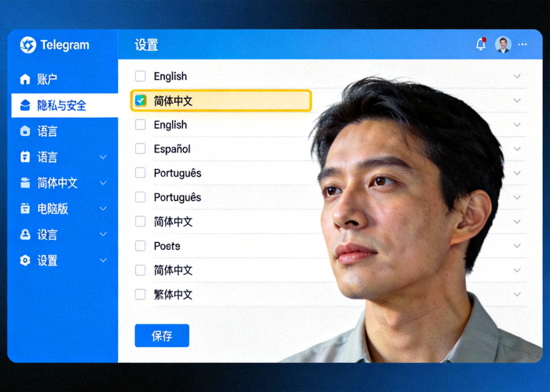The width and height of the screenshot is (550, 392).
Task: Check the English box just above Español
Action: click(x=141, y=124)
